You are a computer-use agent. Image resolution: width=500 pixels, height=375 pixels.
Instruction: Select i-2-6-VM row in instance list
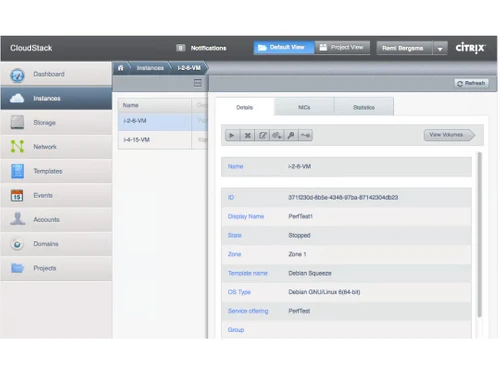coord(163,121)
